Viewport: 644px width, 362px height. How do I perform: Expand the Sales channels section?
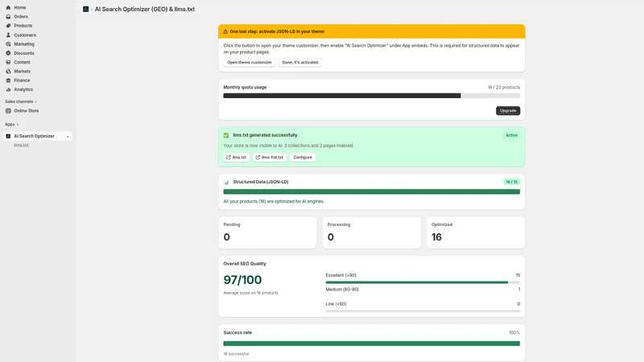(21, 101)
